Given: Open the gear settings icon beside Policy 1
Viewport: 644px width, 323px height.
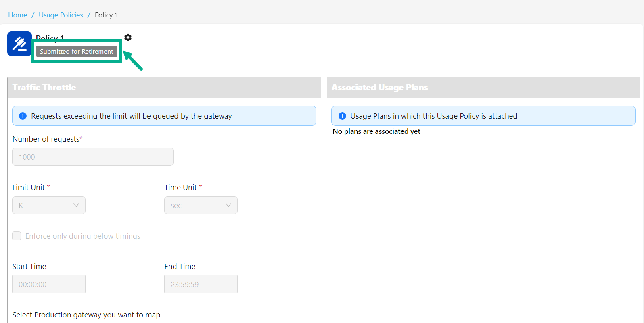Looking at the screenshot, I should point(128,38).
